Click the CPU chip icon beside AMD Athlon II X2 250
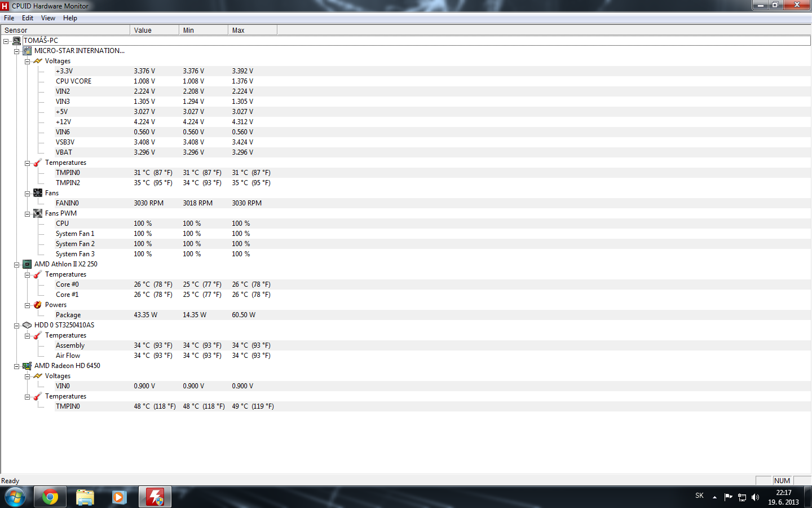This screenshot has height=508, width=812. tap(27, 264)
